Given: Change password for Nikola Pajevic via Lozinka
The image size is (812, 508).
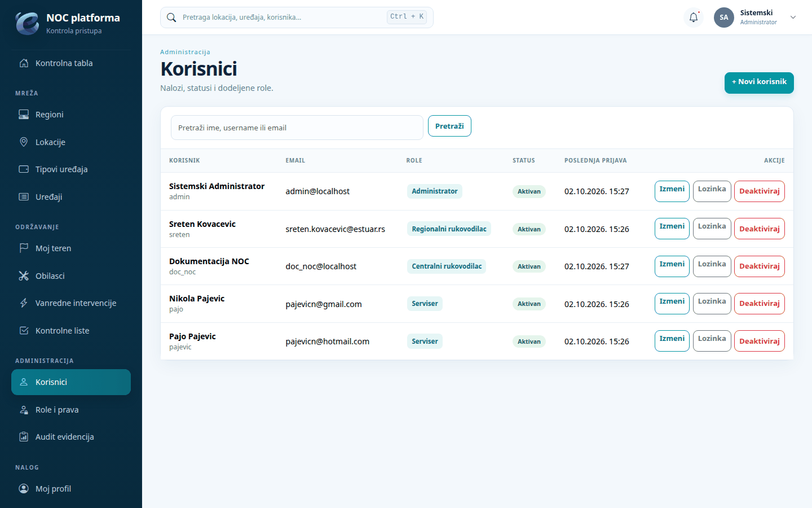Looking at the screenshot, I should tap(712, 304).
